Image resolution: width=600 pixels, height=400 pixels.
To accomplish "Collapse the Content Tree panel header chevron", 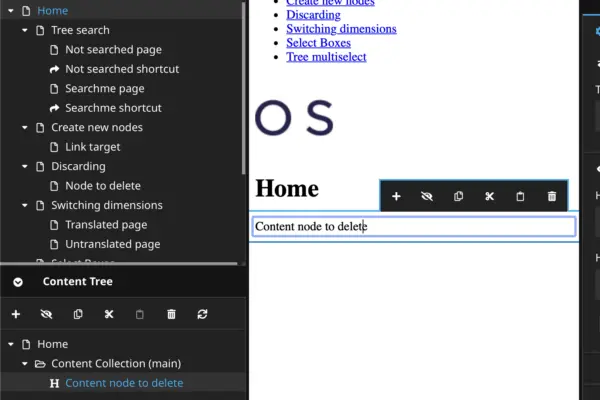I will [x=18, y=282].
